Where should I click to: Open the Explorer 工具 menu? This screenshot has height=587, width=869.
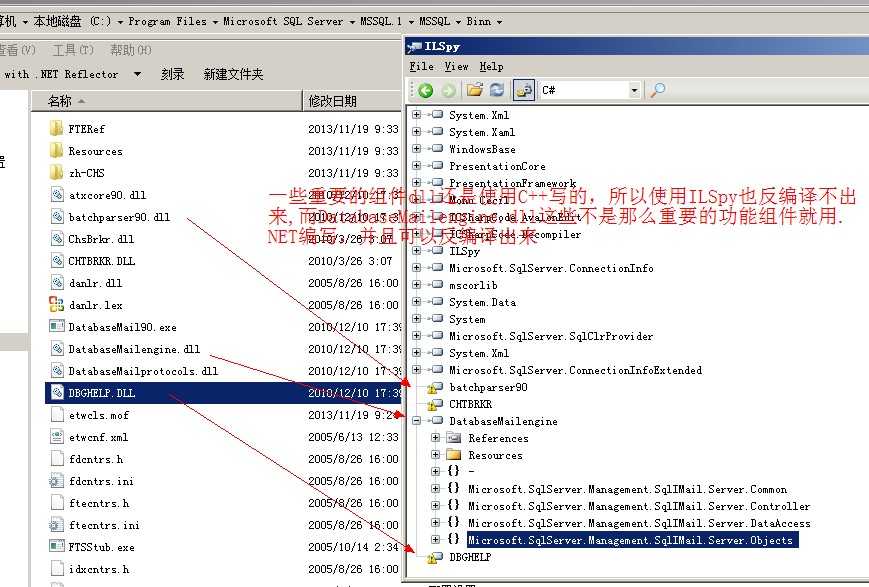(x=73, y=50)
